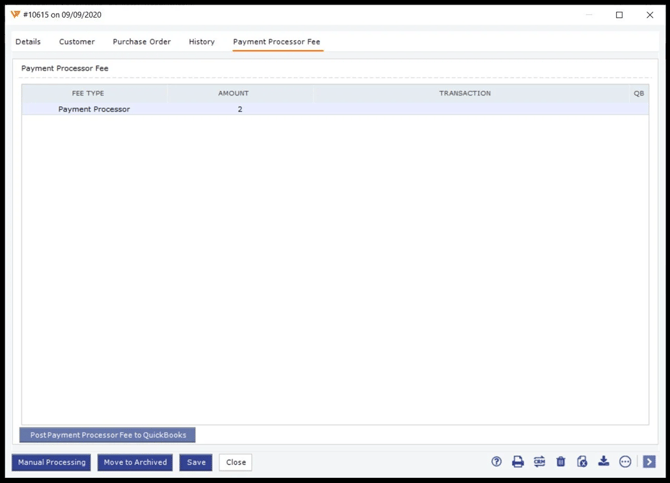Click the Amount cell showing 2
Screen dimensions: 670x483
[239, 109]
